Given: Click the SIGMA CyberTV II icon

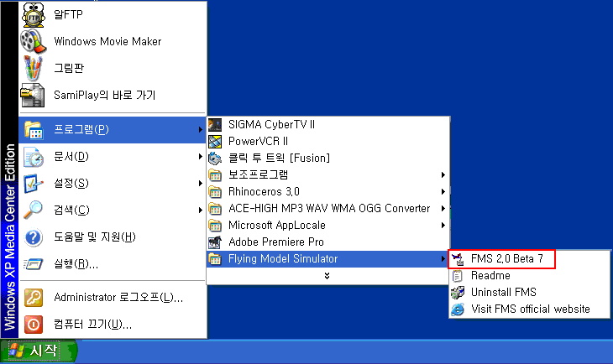Looking at the screenshot, I should [215, 125].
